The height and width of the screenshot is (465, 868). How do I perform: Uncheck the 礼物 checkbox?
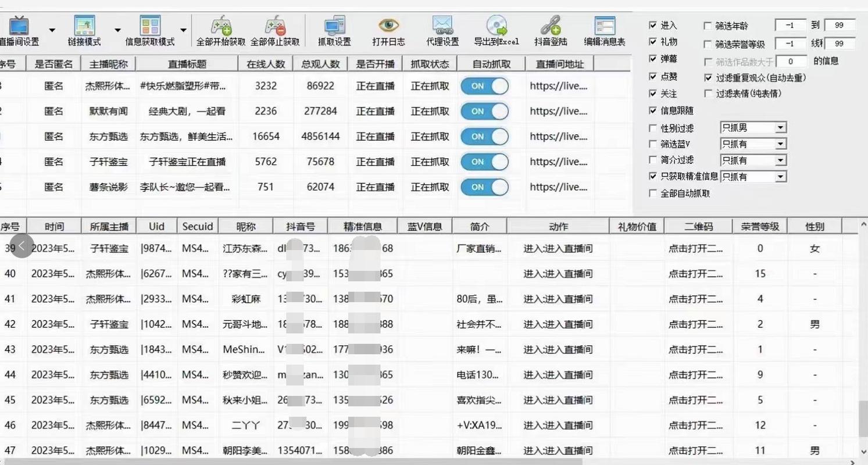tap(653, 42)
